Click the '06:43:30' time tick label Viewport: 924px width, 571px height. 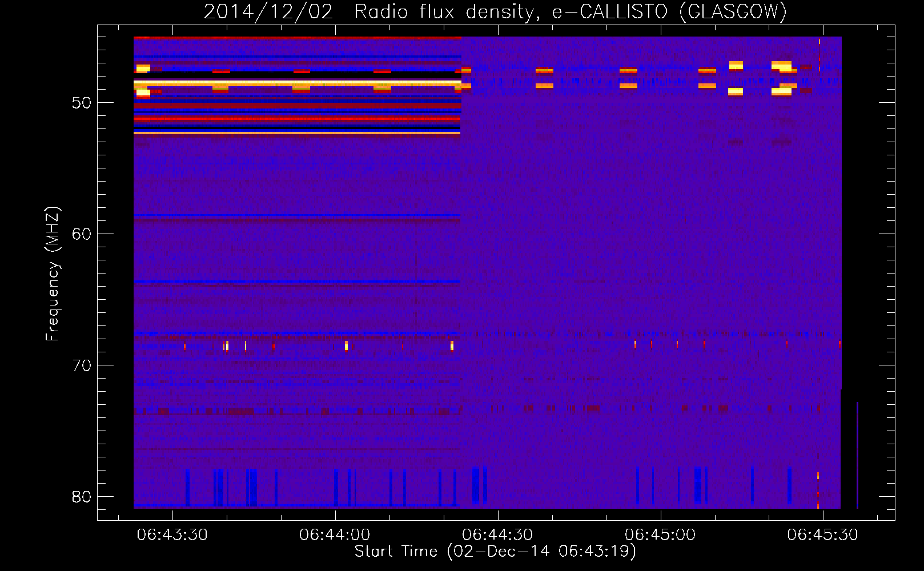tap(172, 535)
